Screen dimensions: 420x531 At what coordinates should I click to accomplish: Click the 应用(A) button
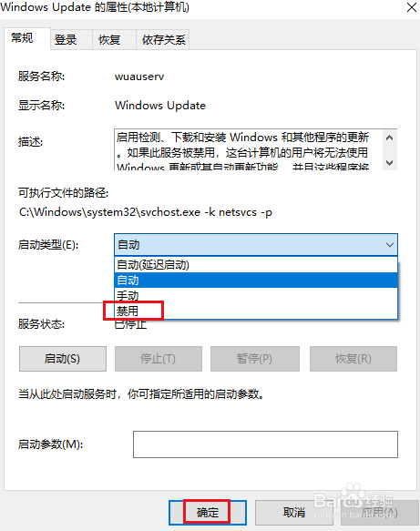coord(379,512)
